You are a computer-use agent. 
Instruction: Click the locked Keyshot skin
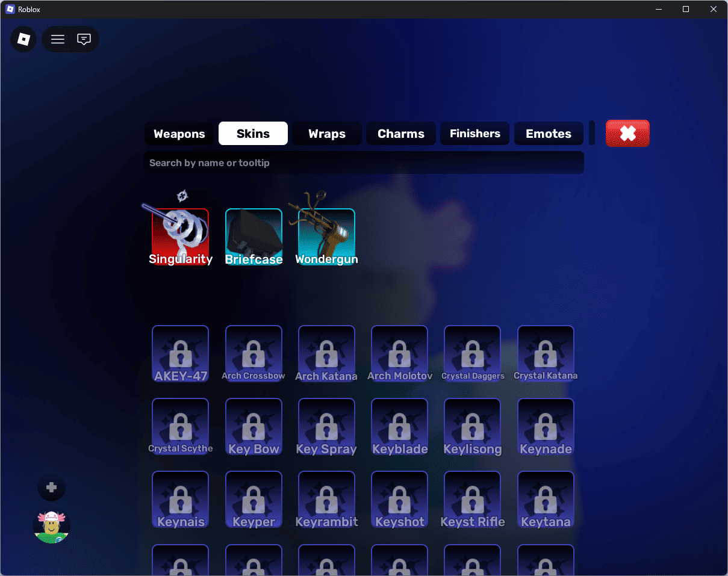point(400,500)
